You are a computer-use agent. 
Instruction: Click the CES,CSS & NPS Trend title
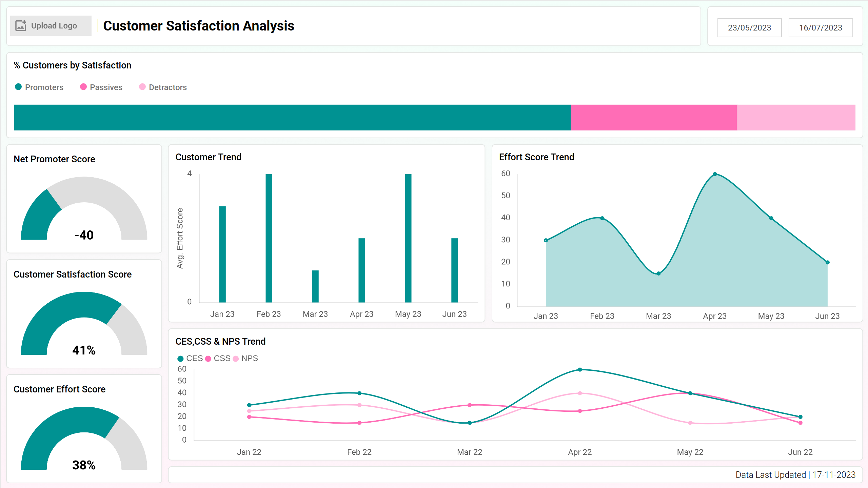coord(220,341)
